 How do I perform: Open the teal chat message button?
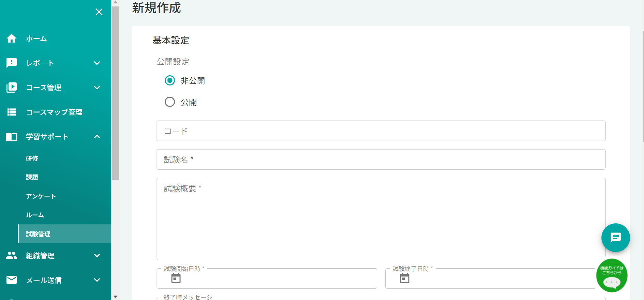pos(615,238)
